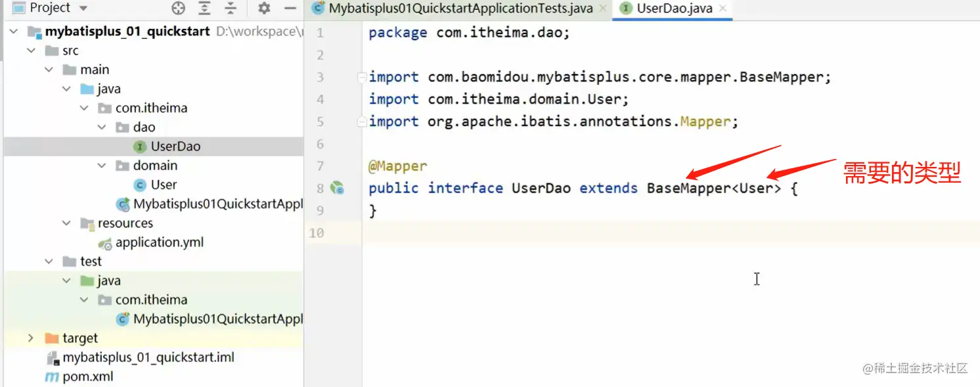Collapse the dao package
Screen dimensions: 980x387
click(102, 127)
